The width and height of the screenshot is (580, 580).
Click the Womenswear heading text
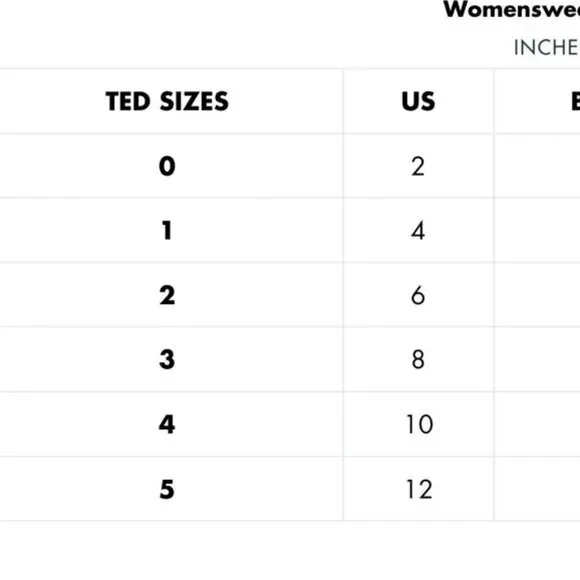point(512,9)
